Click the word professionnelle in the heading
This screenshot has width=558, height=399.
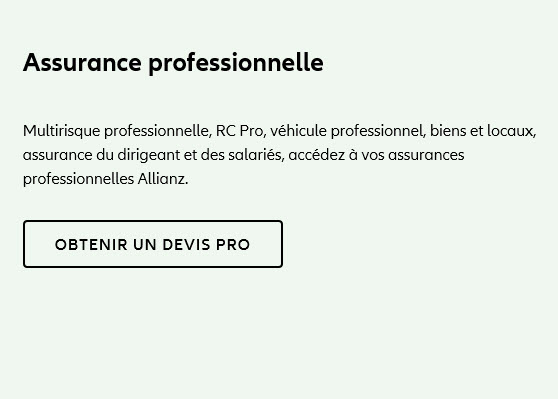[x=236, y=64]
